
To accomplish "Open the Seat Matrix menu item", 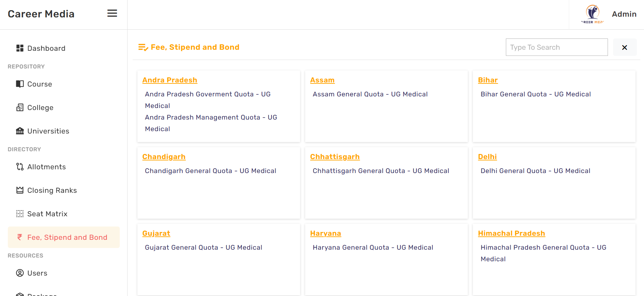I will click(x=47, y=214).
